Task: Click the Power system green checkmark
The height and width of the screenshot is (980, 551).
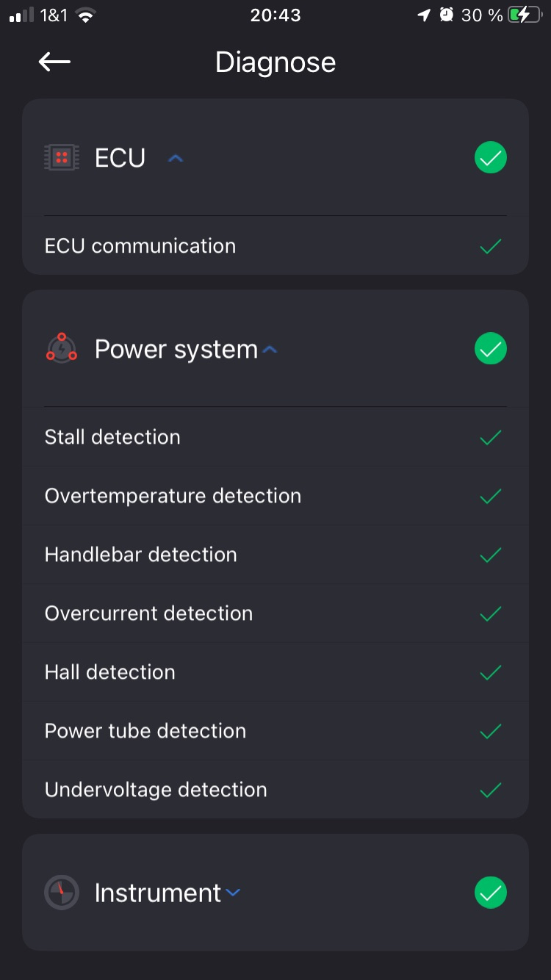Action: pos(491,348)
